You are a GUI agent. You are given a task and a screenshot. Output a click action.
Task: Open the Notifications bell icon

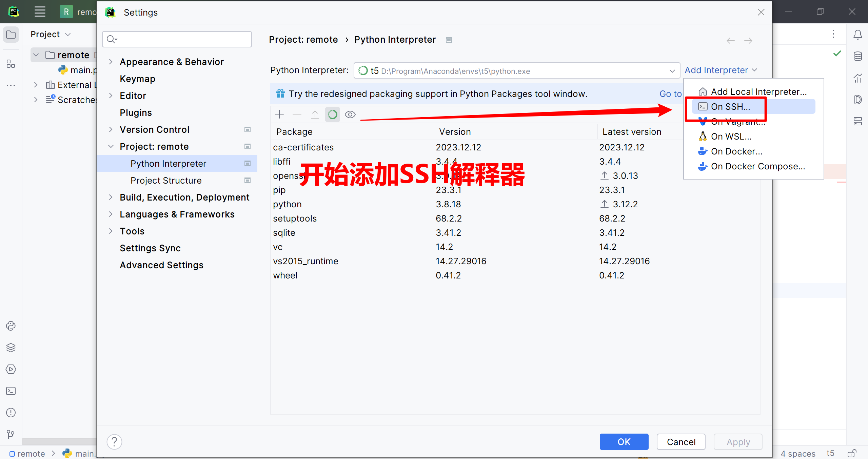858,35
